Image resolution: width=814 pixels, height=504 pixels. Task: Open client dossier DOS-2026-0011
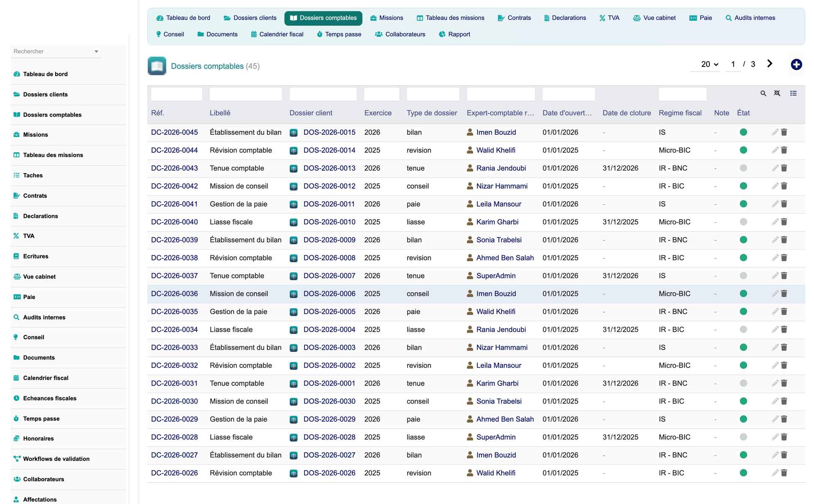click(329, 204)
